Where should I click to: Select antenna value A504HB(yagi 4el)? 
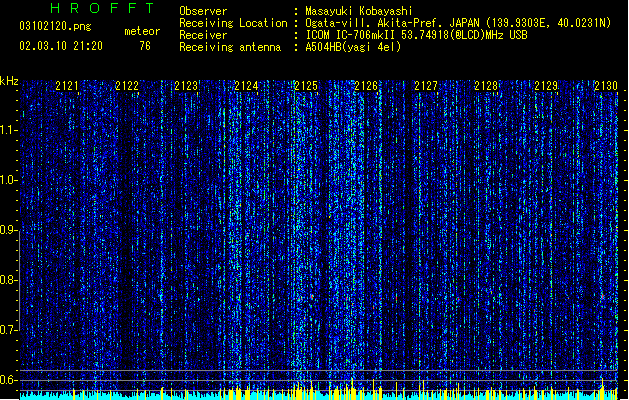[353, 47]
